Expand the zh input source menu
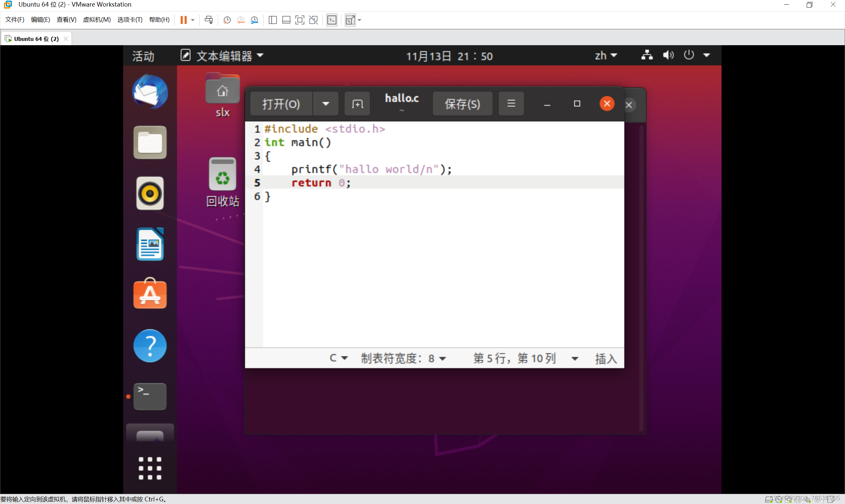This screenshot has height=504, width=845. [x=605, y=55]
